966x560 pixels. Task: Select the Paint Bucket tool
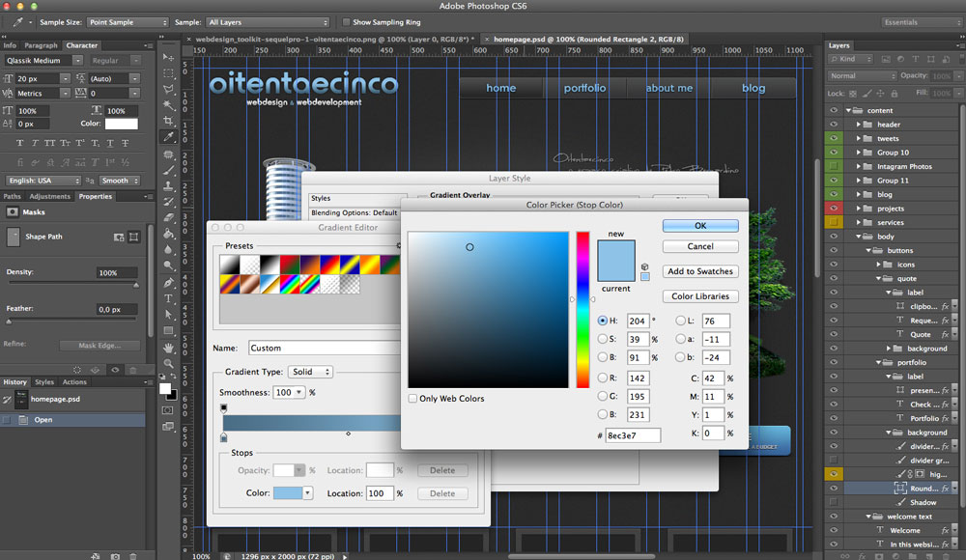[168, 234]
